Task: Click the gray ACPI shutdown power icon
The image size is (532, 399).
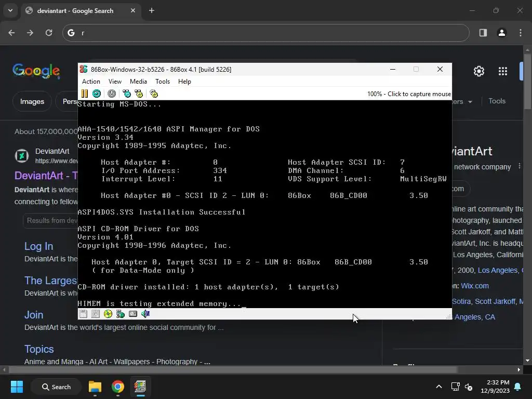Action: pyautogui.click(x=112, y=94)
